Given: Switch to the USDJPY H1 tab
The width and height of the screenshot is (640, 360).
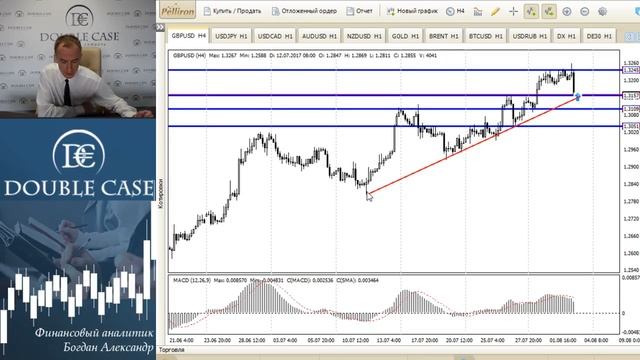Looking at the screenshot, I should (x=231, y=36).
